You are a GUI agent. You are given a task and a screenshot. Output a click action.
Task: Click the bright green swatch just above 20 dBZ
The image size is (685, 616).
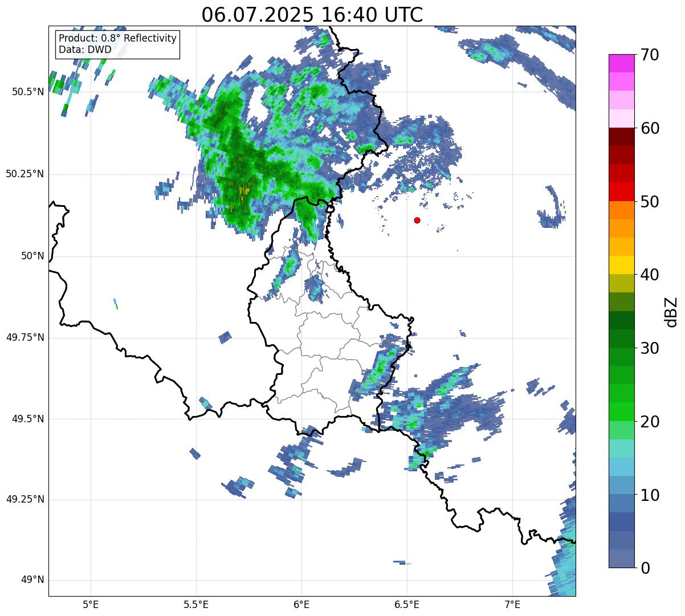(x=621, y=412)
